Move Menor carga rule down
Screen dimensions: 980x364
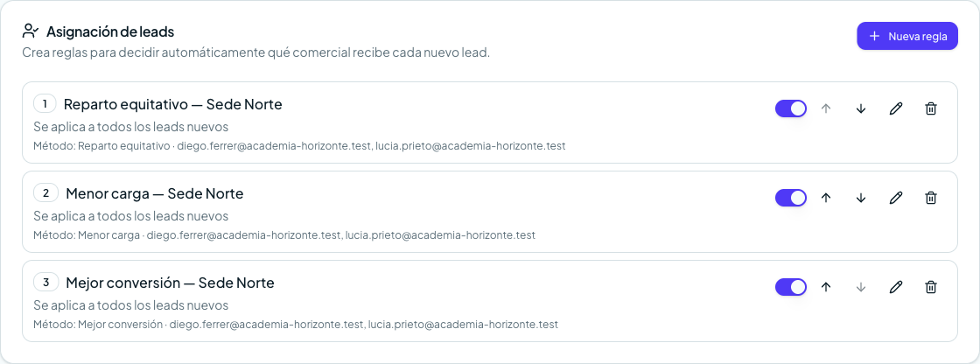[x=861, y=198]
